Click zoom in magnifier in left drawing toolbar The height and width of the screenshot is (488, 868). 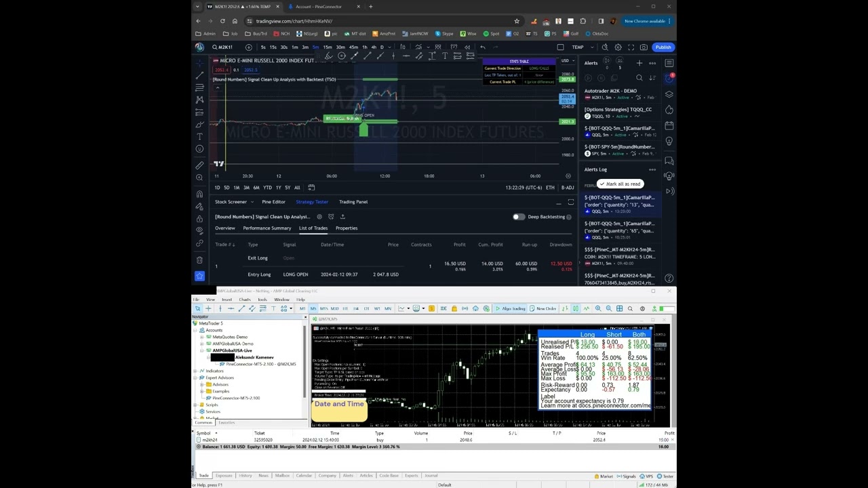[199, 178]
